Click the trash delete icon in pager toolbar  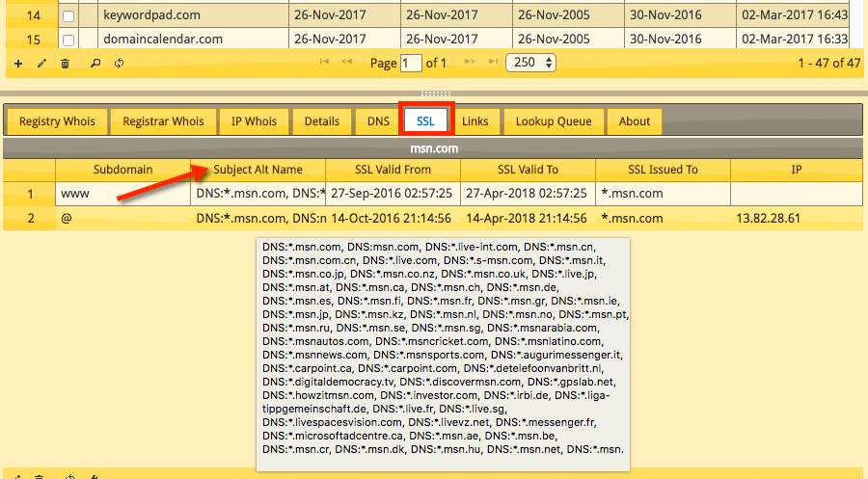[x=65, y=64]
